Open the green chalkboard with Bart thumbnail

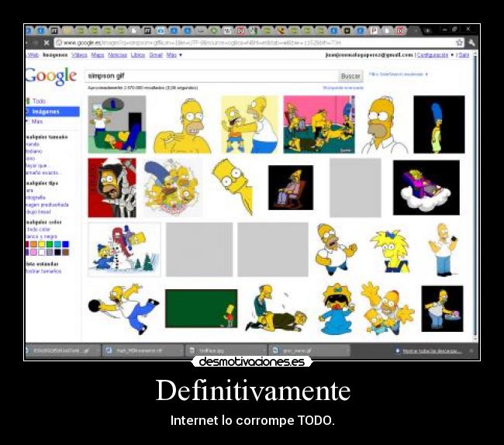[202, 309]
